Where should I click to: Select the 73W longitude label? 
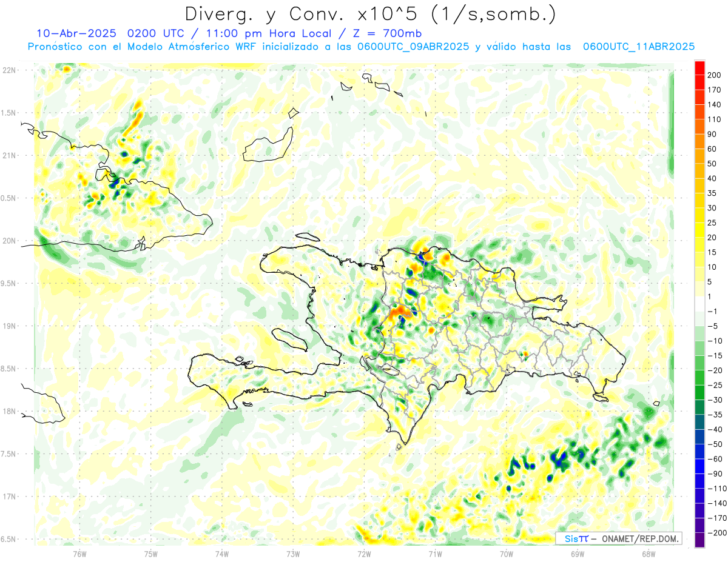[293, 554]
